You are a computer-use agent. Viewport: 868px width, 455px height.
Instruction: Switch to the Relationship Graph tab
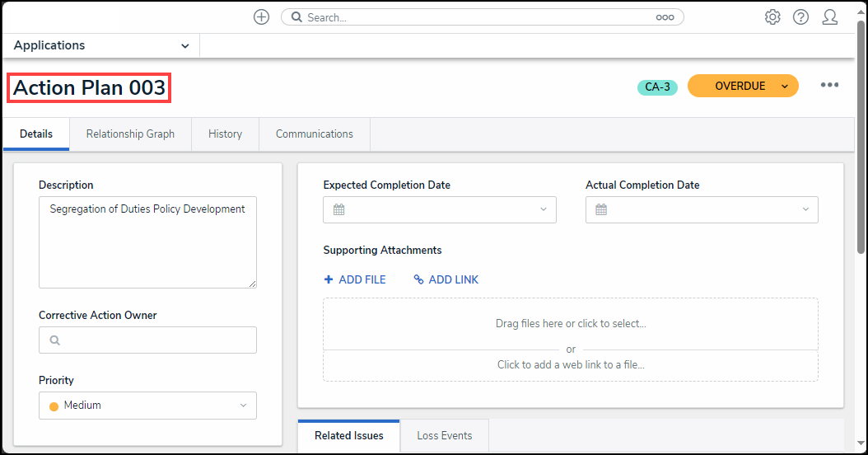click(x=130, y=134)
